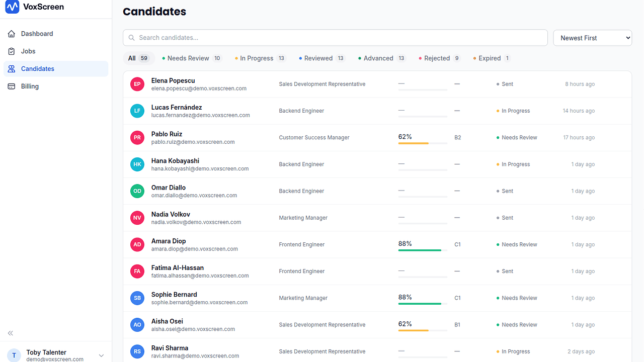Screen dimensions: 644x362
Task: Show Rejected candidates tab
Action: (440, 58)
